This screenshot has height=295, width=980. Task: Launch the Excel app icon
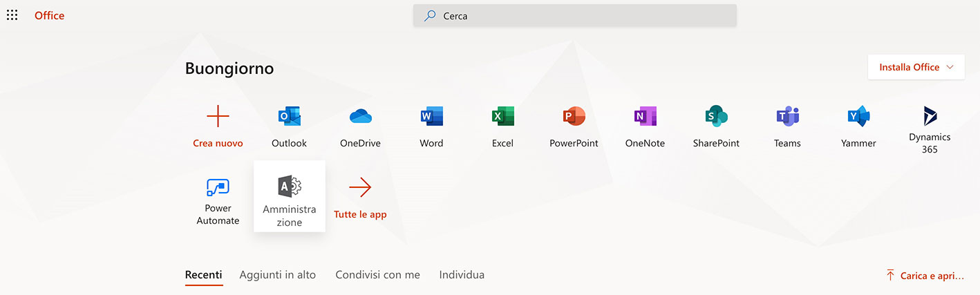pos(502,116)
